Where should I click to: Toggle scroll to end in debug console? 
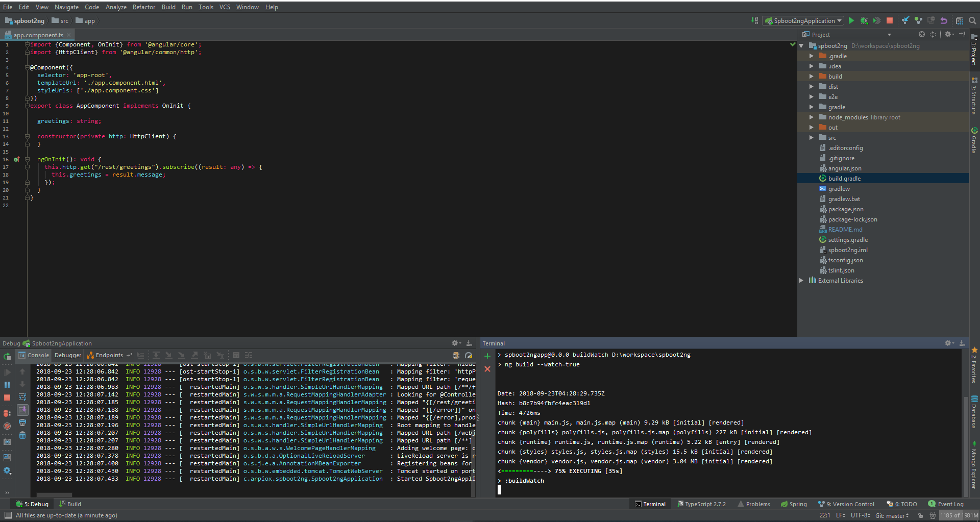coord(22,410)
